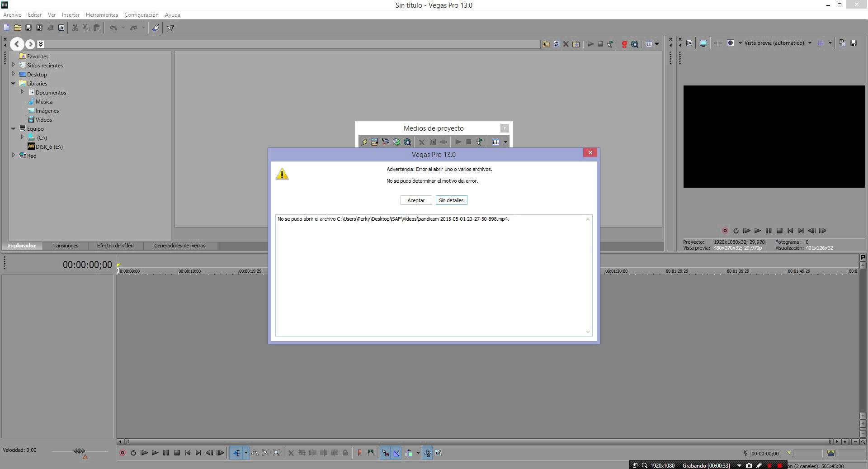The height and width of the screenshot is (469, 868).
Task: Open video preview on external monitor
Action: pos(703,43)
